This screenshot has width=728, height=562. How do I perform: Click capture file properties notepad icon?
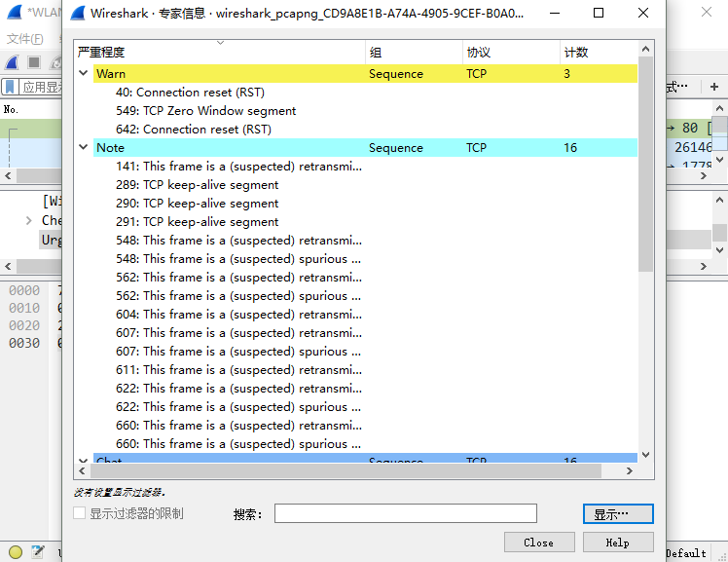pyautogui.click(x=37, y=552)
